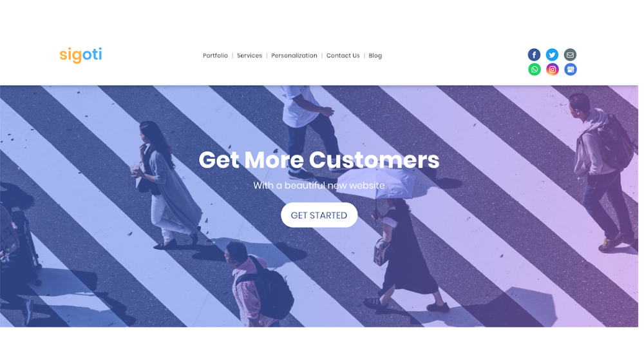
Task: Visit the Blog link
Action: (x=375, y=55)
